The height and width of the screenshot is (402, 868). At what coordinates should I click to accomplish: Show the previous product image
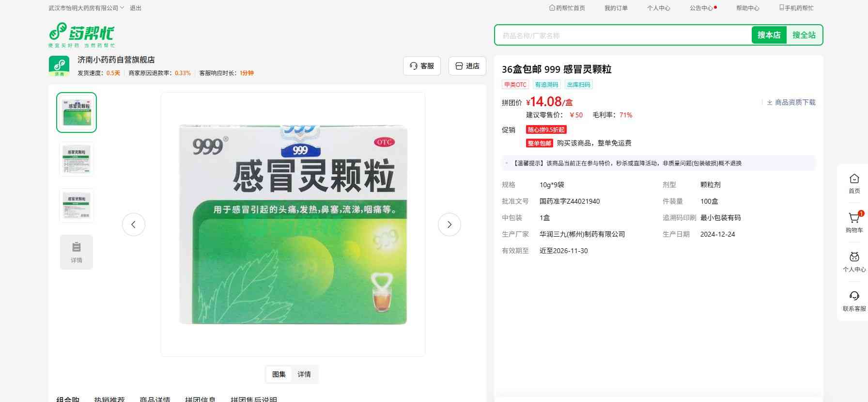[x=134, y=225]
